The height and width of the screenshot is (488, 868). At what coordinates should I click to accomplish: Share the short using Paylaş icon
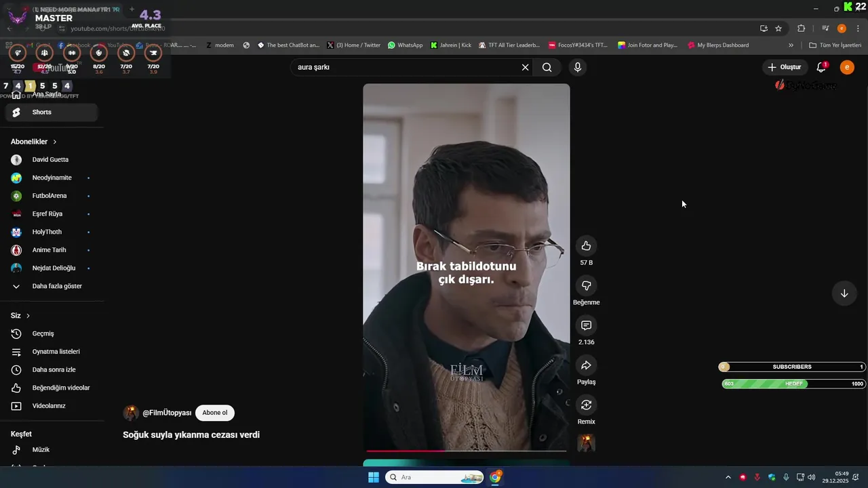(x=586, y=365)
